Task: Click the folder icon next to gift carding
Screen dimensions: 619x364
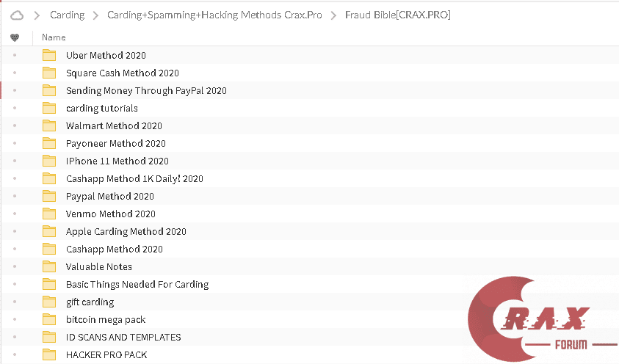Action: coord(49,302)
